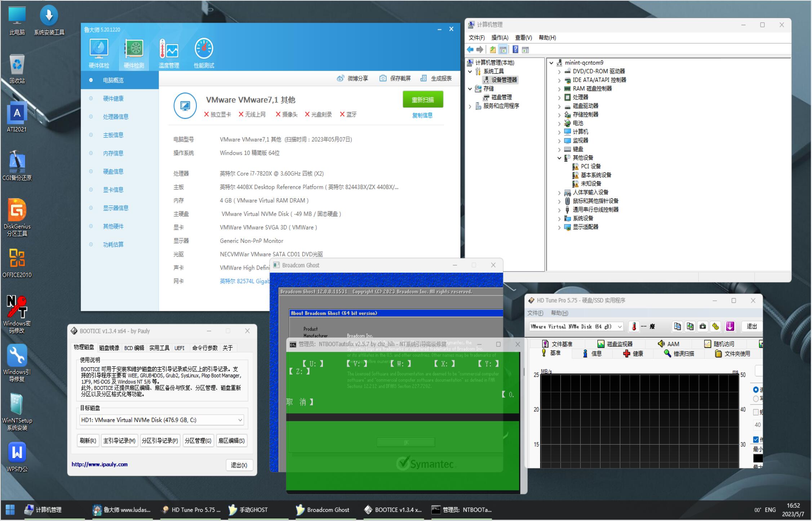Open the 硬件体检 hardware checkup section
812x521 pixels.
click(99, 53)
